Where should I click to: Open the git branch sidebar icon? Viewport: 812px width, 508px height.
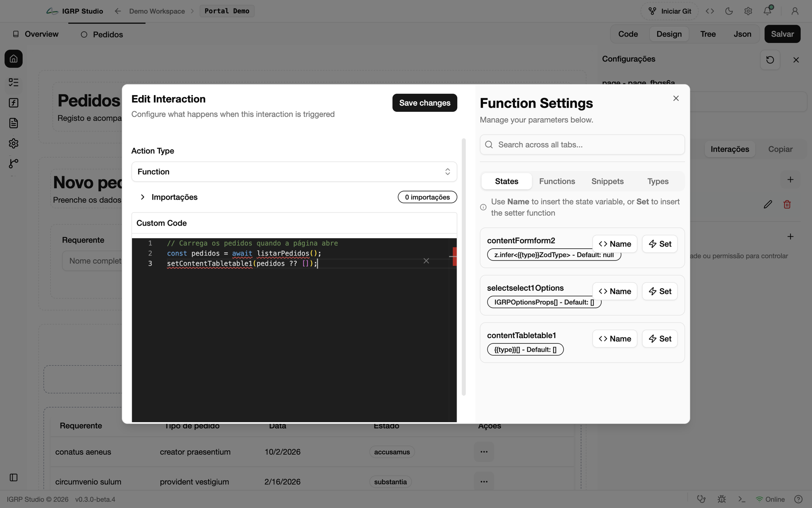coord(13,163)
